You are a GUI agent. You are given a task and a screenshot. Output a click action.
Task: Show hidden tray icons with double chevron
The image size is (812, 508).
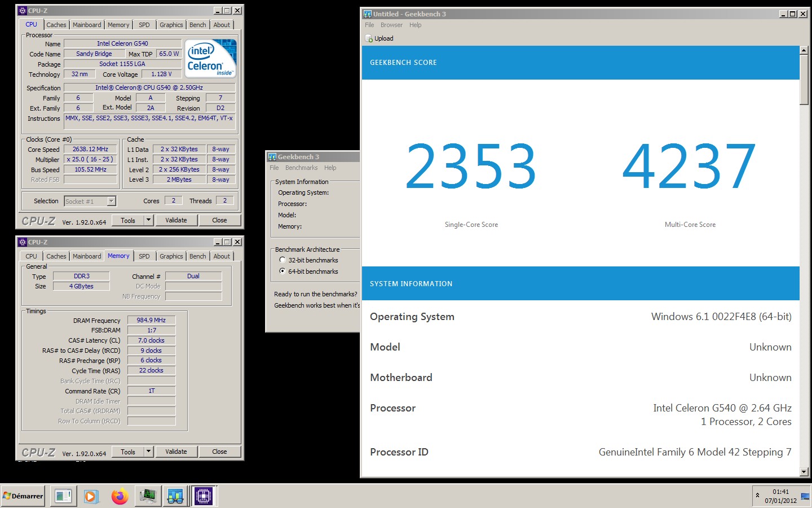757,496
